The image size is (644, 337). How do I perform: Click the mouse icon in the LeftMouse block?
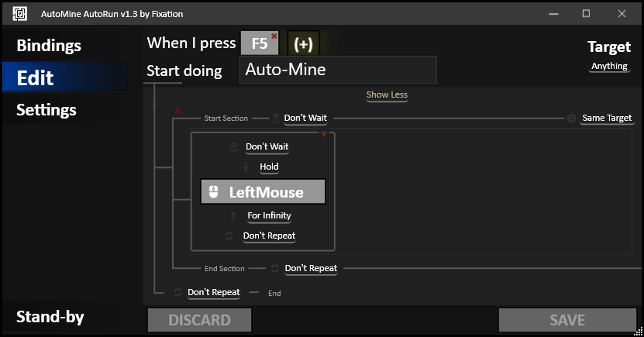(x=214, y=191)
